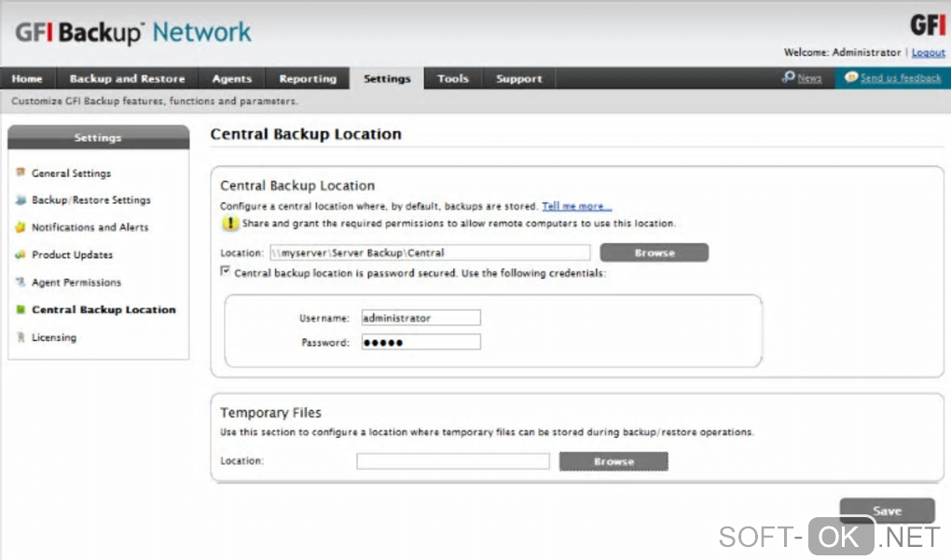Click the Settings sidebar panel header
Image resolution: width=951 pixels, height=560 pixels.
click(x=98, y=138)
